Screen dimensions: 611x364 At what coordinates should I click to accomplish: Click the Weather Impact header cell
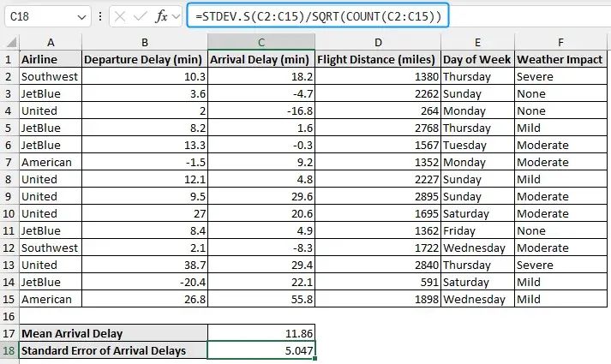[x=560, y=59]
